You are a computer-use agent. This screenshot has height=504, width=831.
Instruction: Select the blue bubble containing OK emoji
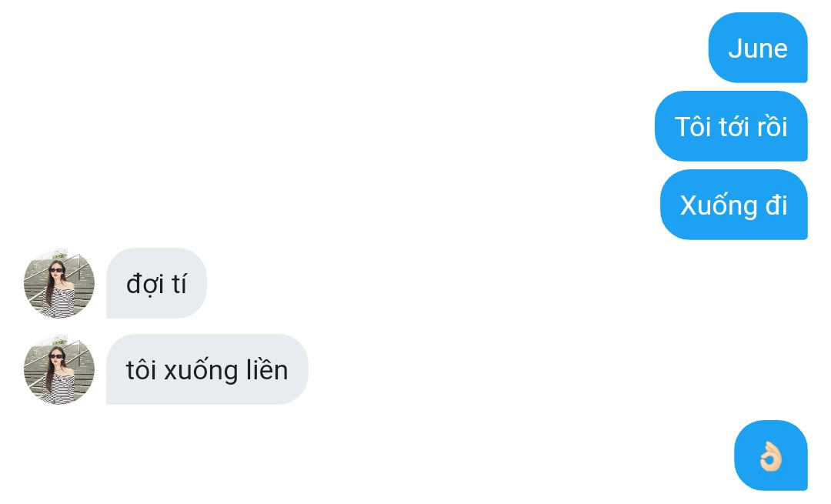pyautogui.click(x=771, y=456)
